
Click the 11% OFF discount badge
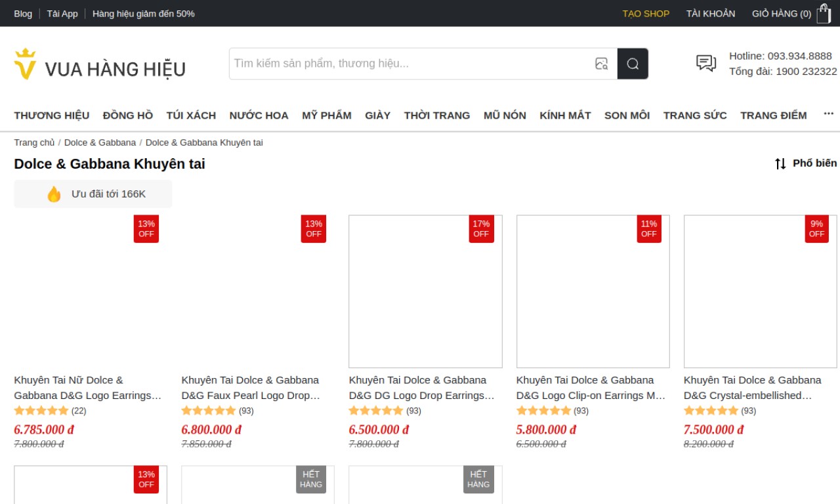point(649,229)
